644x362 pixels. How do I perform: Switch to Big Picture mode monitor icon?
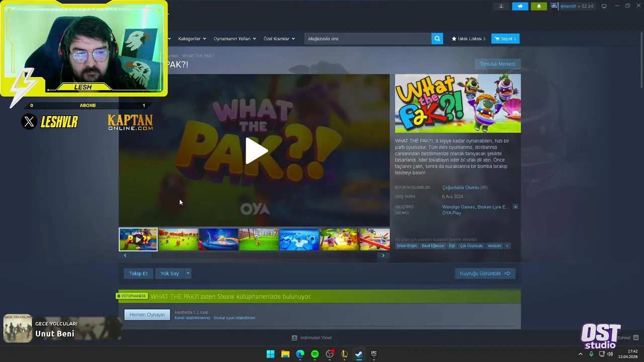pyautogui.click(x=604, y=6)
